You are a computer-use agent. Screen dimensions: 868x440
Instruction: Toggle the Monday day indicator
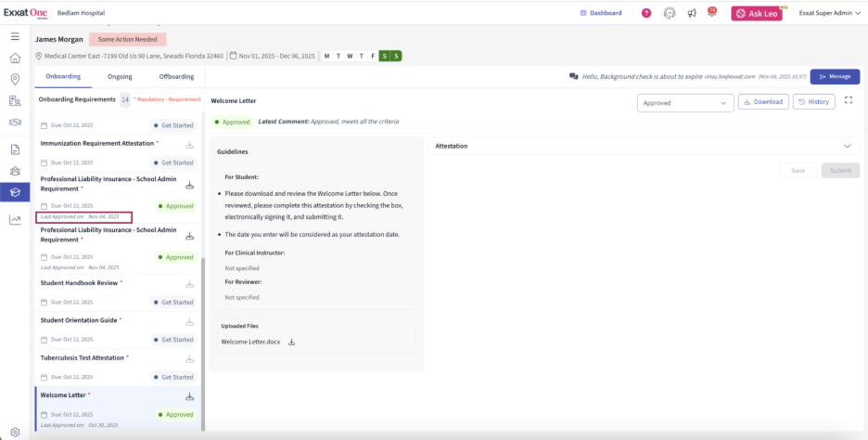pos(326,56)
